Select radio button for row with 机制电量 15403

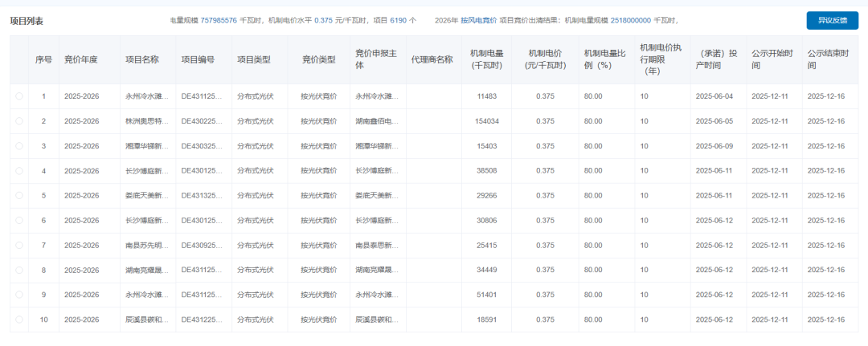click(19, 146)
